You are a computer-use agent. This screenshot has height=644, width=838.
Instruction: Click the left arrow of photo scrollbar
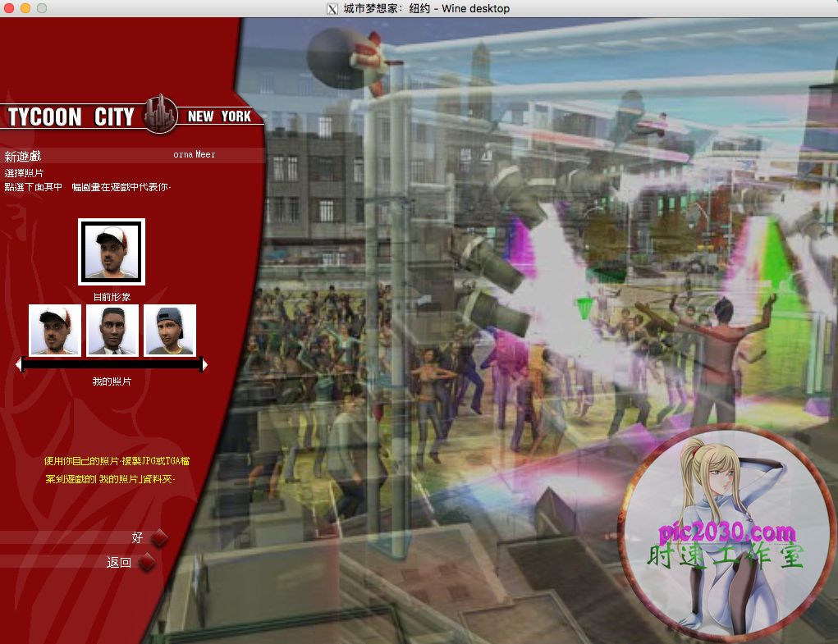[x=19, y=365]
